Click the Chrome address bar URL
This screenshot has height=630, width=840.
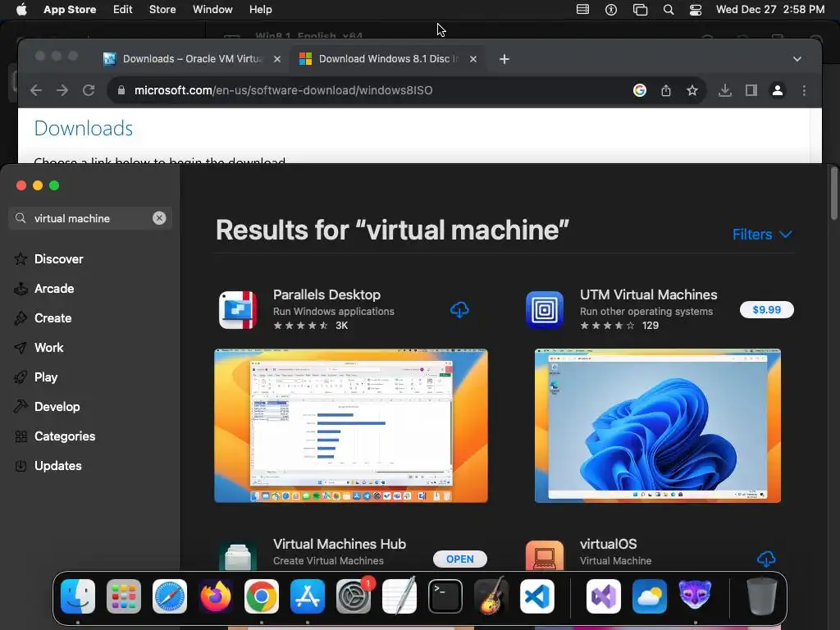pos(283,90)
